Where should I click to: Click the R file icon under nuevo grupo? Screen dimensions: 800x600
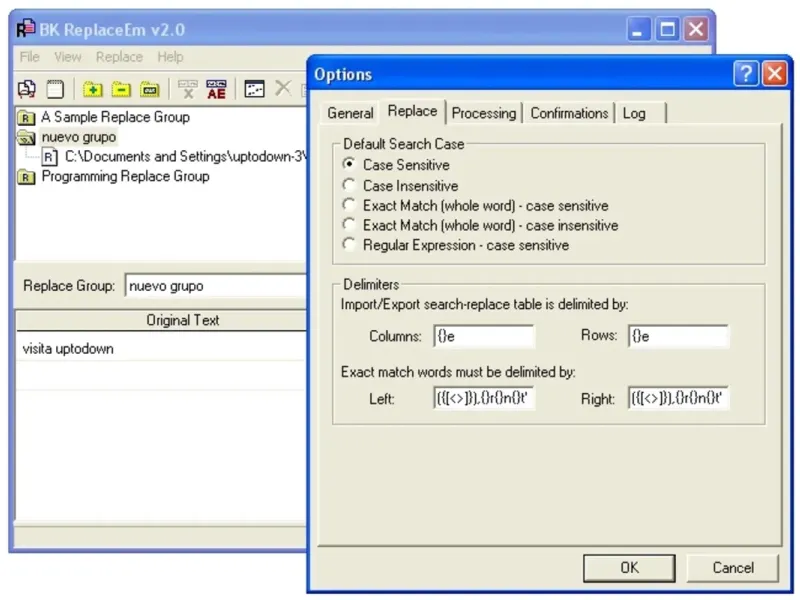(x=49, y=157)
